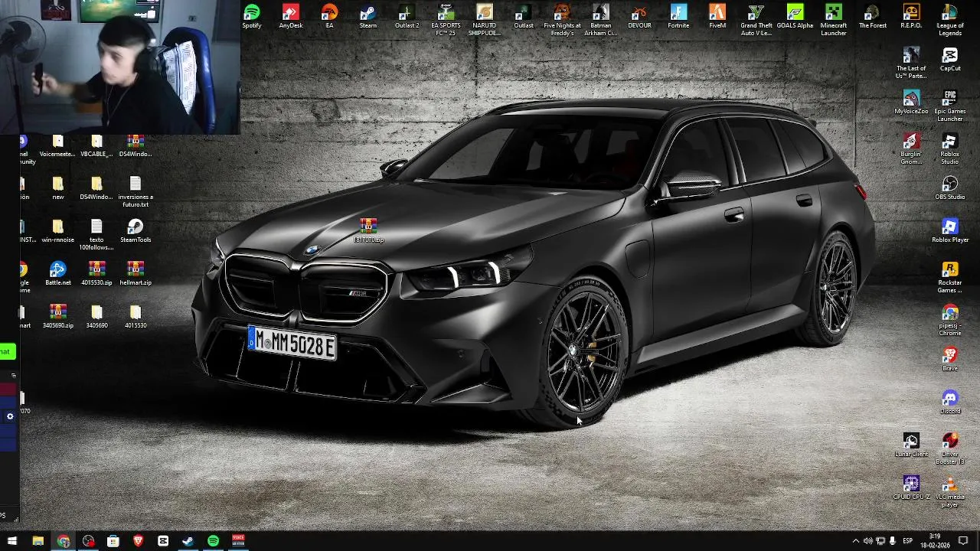Viewport: 980px width, 551px height.
Task: Open The Forest desktop shortcut
Action: click(872, 17)
